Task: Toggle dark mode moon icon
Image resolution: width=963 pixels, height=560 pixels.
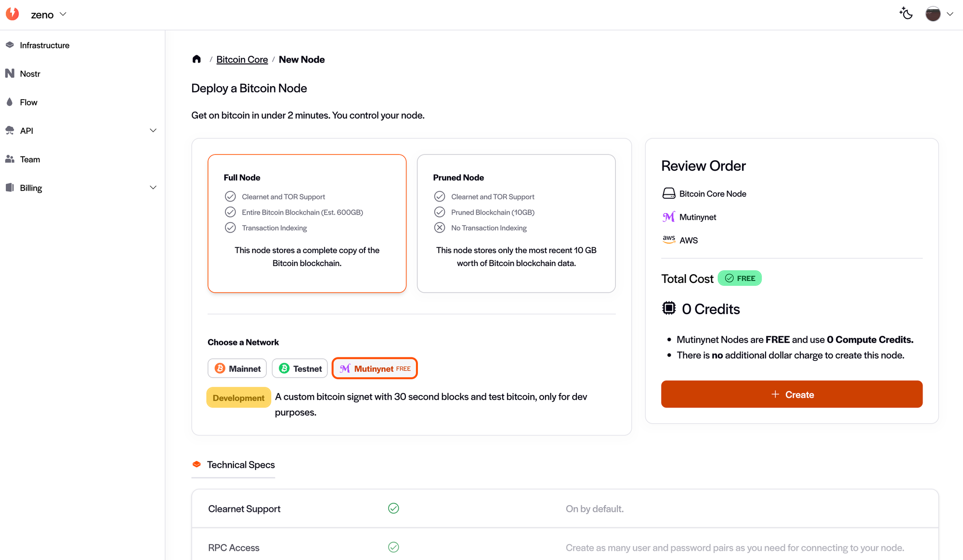Action: [x=906, y=13]
